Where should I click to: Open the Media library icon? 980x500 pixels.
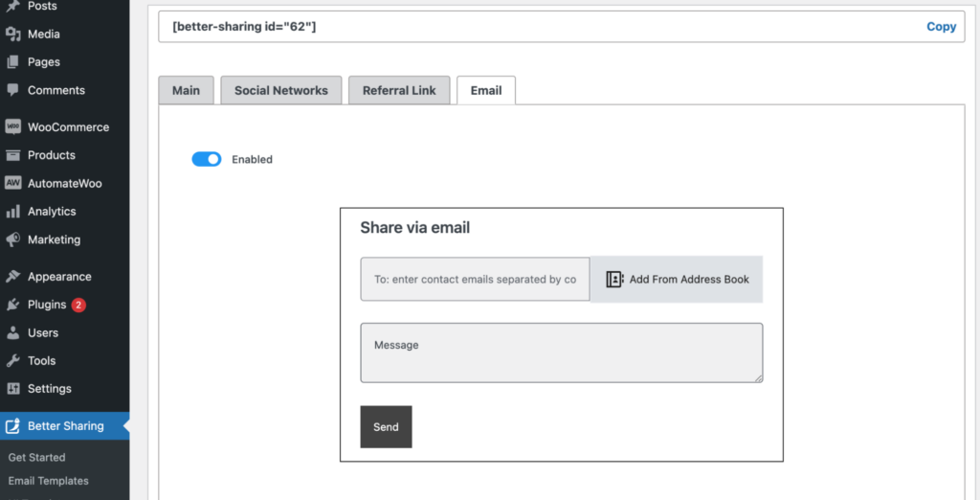[13, 34]
